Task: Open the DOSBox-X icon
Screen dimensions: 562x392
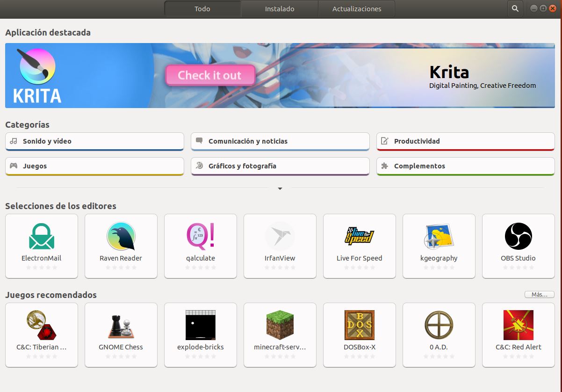Action: click(x=360, y=325)
